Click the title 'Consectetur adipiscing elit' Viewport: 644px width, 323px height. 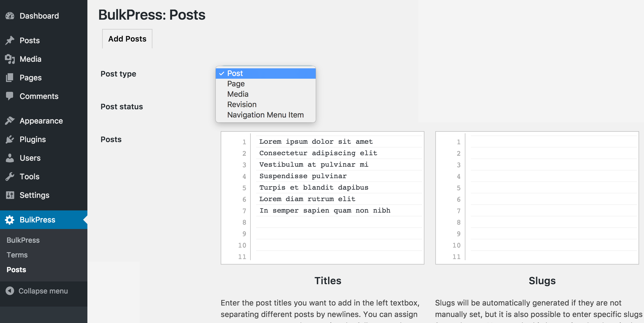click(318, 153)
